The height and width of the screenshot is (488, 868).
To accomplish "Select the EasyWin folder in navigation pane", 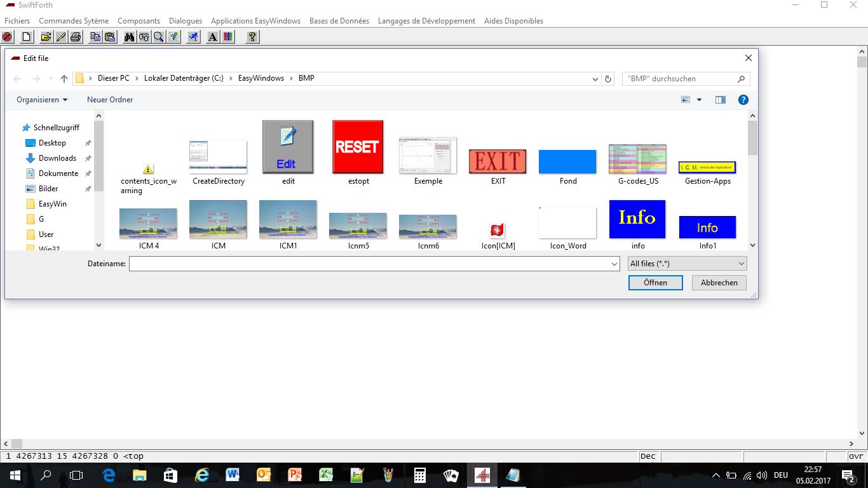I will (x=53, y=204).
